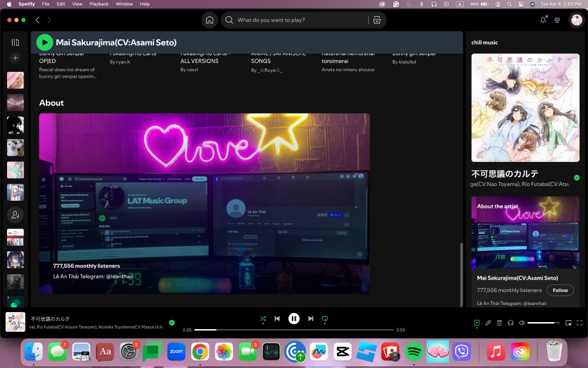Open the File menu
588x368 pixels.
pos(45,4)
